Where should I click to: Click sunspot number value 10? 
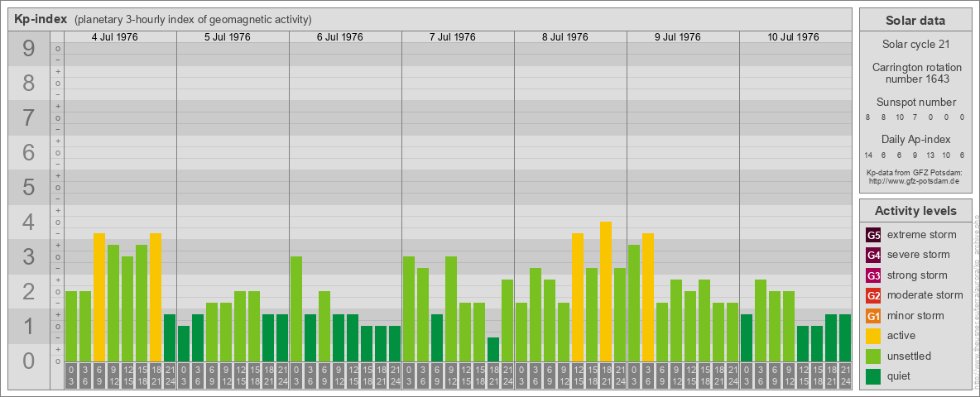coord(900,117)
